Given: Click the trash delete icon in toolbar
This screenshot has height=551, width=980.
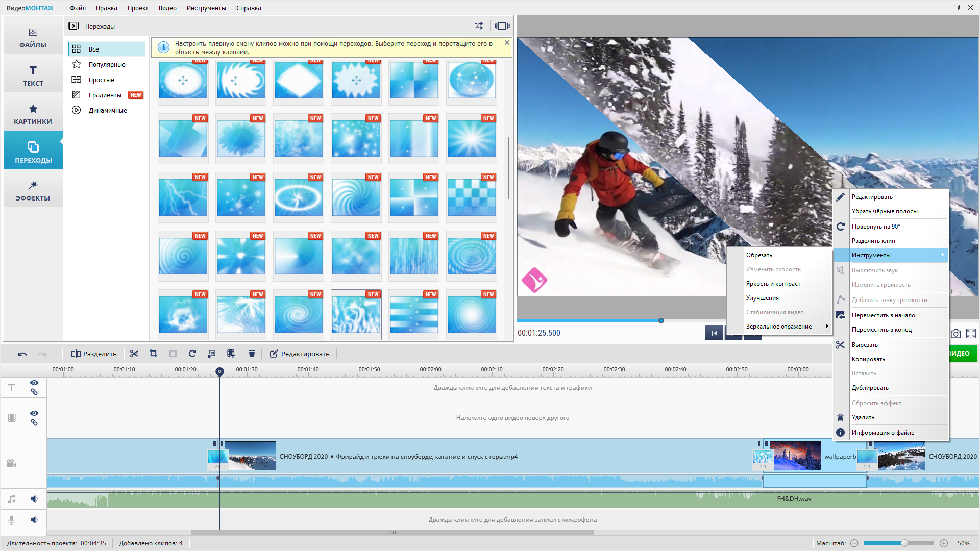Looking at the screenshot, I should [x=252, y=354].
